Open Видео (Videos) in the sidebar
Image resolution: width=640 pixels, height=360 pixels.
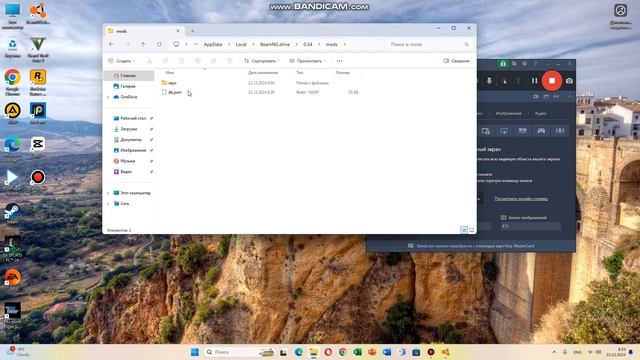130,172
